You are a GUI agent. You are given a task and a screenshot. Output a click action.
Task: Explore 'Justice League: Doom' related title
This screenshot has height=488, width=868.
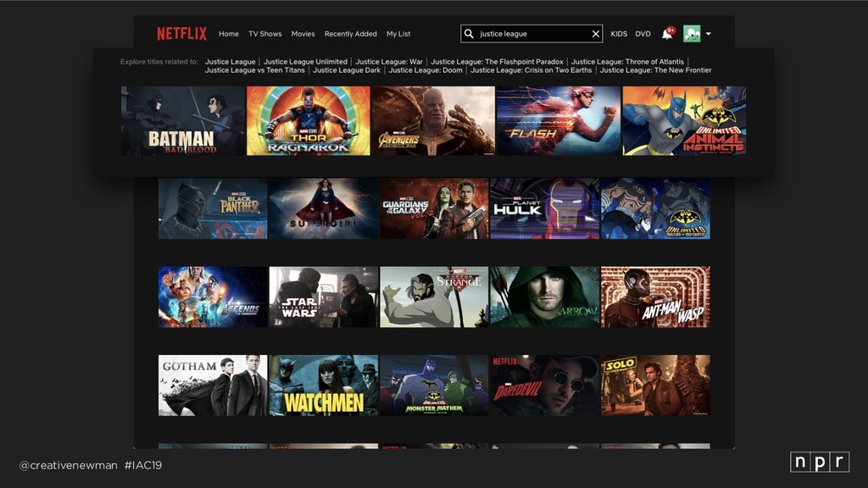pyautogui.click(x=426, y=70)
